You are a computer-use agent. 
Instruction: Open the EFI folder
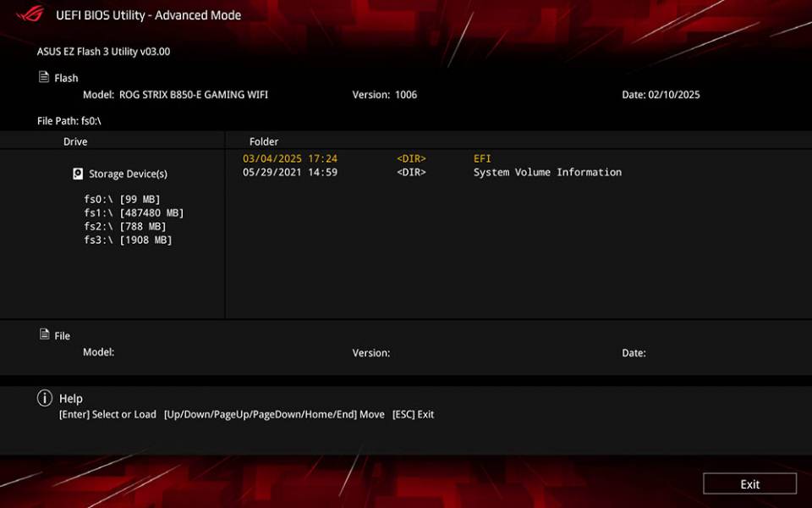(482, 158)
